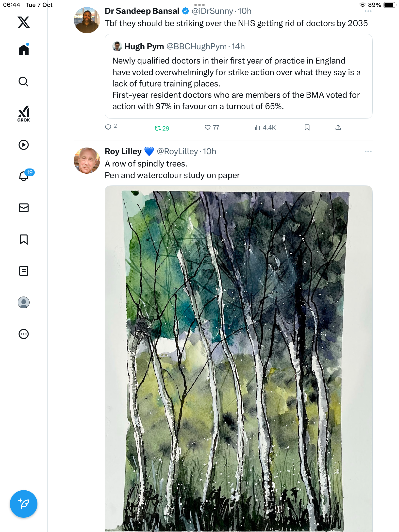
Task: Open more options on Dr Sandeep Bansal's post
Action: pos(368,11)
